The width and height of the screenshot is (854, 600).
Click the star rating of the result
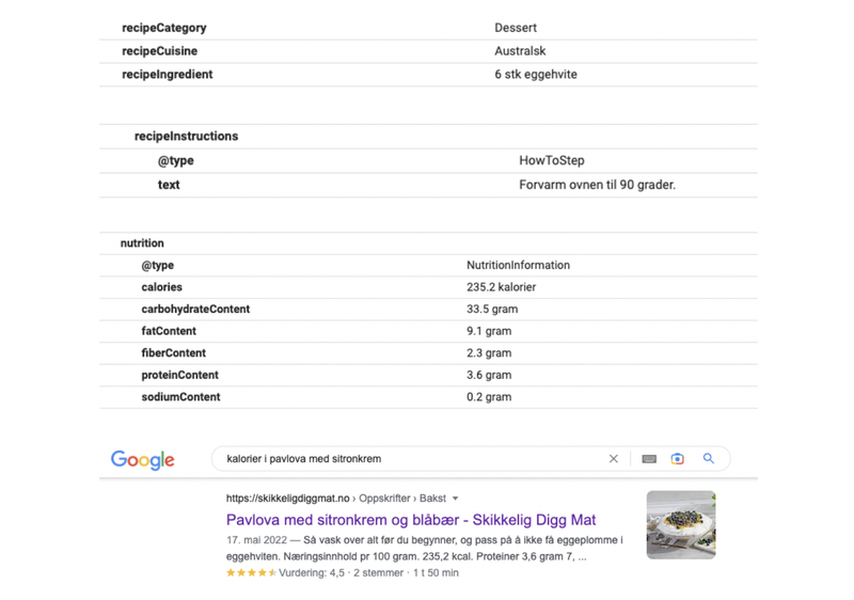[251, 573]
